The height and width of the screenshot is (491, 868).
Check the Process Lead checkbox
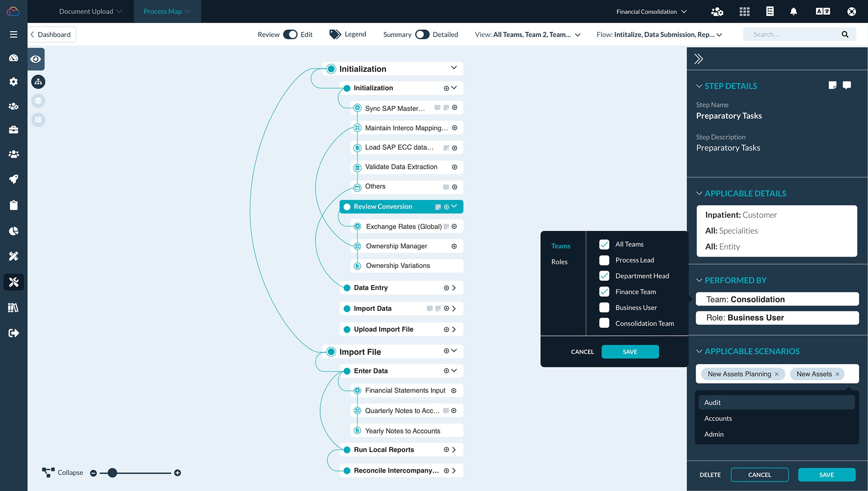[x=604, y=260]
